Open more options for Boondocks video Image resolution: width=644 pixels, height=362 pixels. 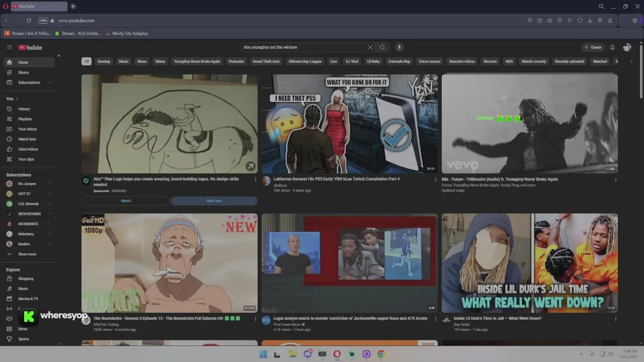[x=256, y=319]
